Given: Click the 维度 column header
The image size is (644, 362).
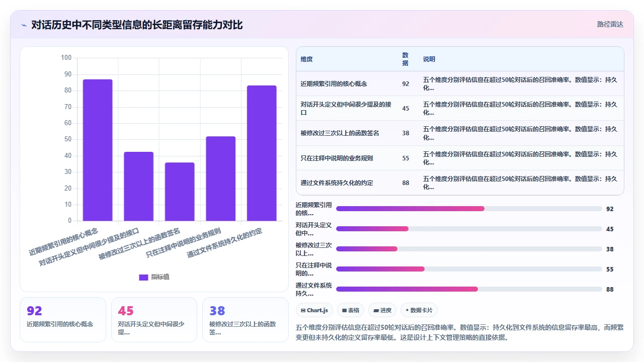Looking at the screenshot, I should [307, 59].
